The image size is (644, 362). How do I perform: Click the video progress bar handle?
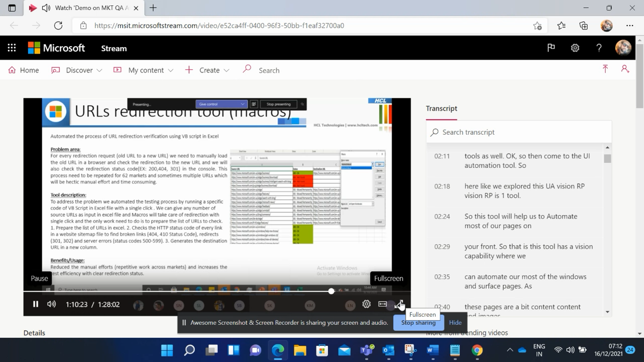pos(331,291)
